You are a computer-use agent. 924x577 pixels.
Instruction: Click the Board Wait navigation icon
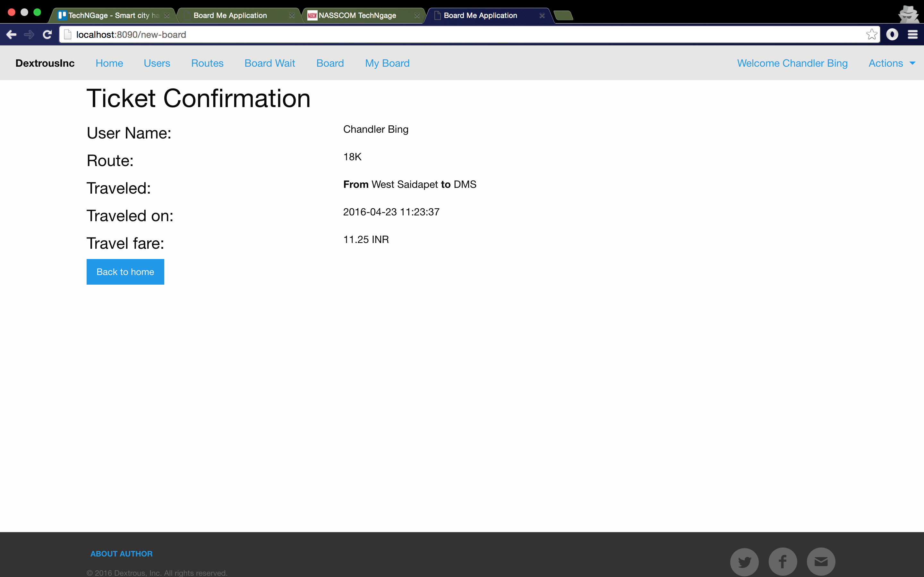pyautogui.click(x=269, y=63)
